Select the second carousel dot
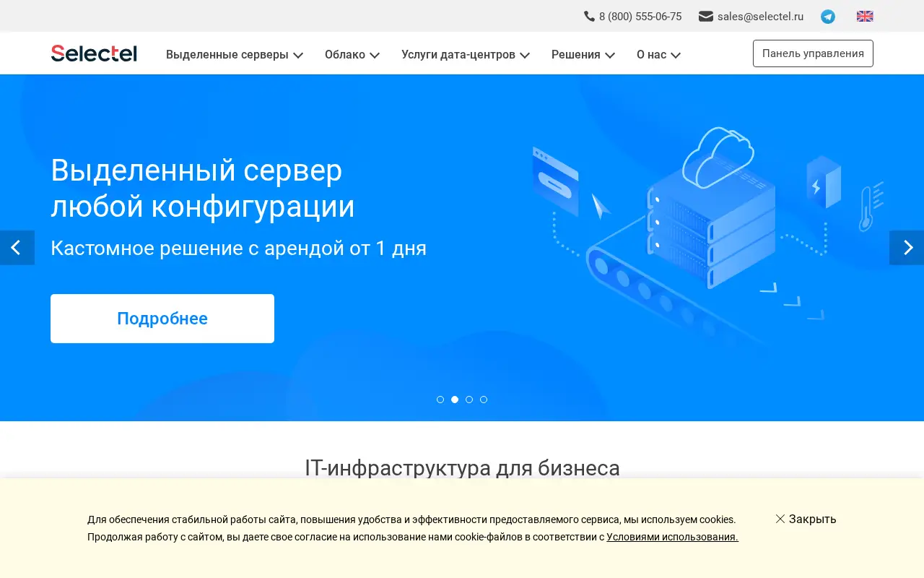Screen dimensions: 924x578 point(455,400)
